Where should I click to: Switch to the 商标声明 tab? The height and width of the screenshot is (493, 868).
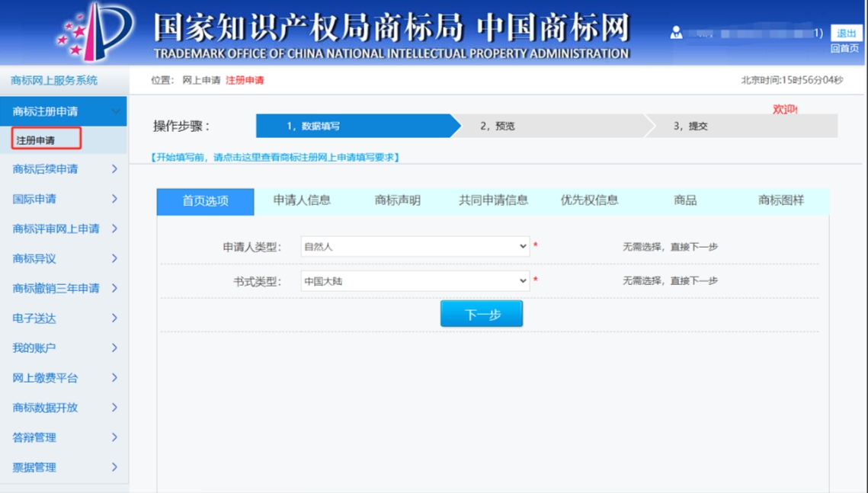coord(397,200)
